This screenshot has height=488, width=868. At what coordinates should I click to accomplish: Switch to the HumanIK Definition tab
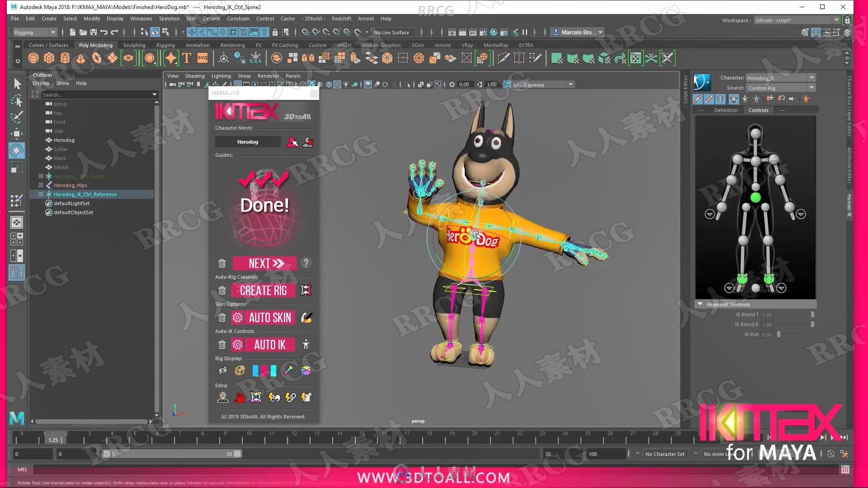pos(726,110)
